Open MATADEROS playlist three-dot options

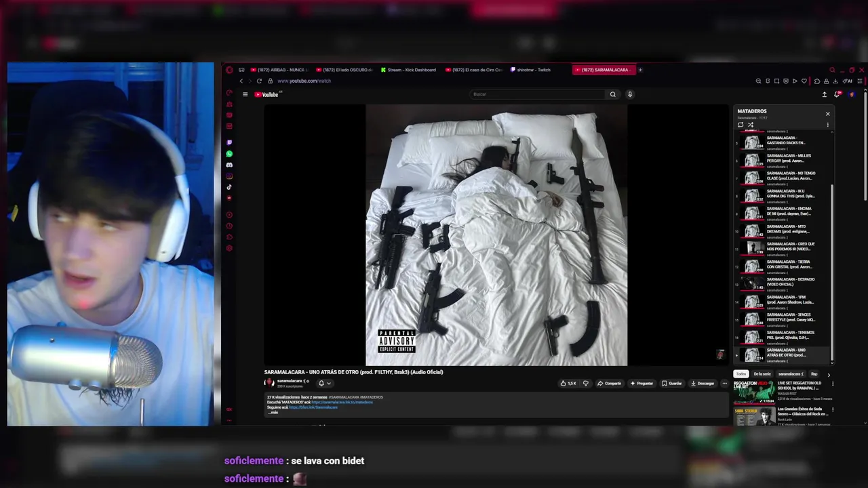tap(827, 125)
